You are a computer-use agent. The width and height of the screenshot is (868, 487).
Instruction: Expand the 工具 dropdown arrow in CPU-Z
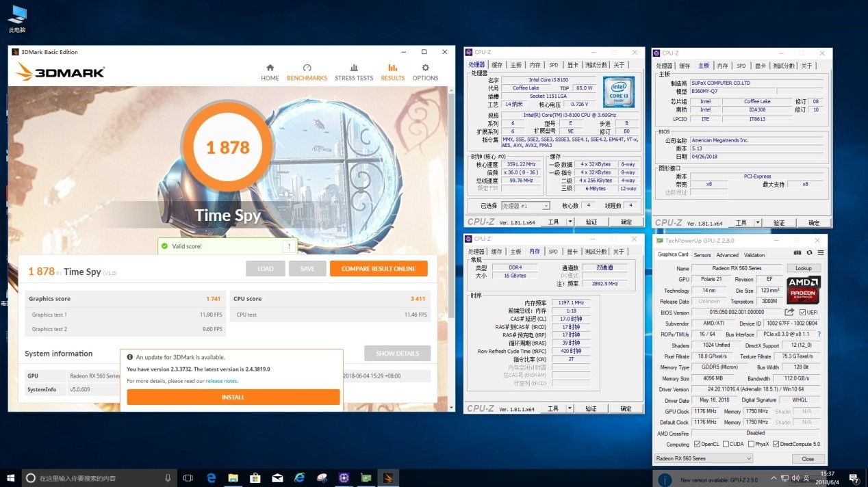(x=570, y=221)
